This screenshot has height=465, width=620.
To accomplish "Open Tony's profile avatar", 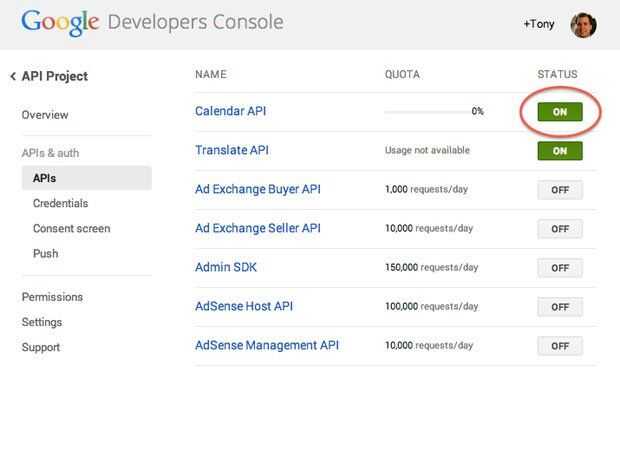I will click(583, 25).
